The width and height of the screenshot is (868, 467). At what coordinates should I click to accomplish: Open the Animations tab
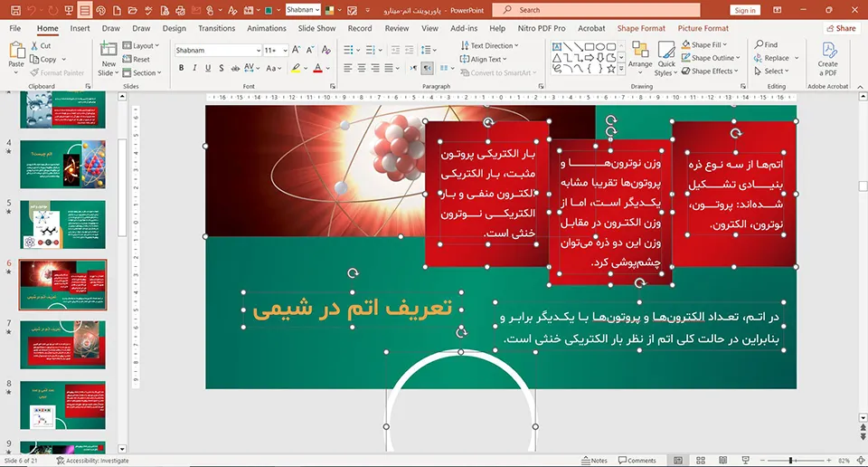click(x=266, y=28)
